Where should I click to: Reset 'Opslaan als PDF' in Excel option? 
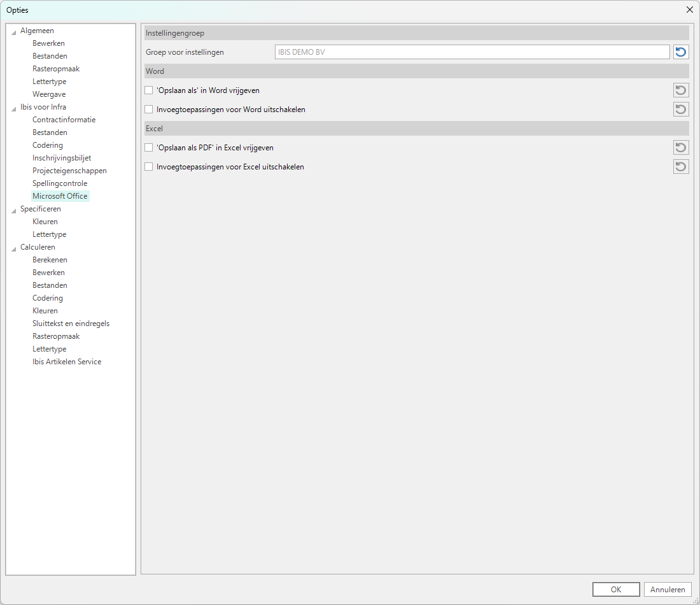coord(681,148)
